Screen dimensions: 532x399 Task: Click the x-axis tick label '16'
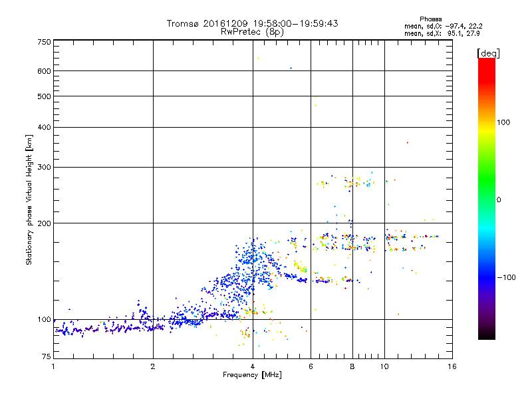point(452,366)
